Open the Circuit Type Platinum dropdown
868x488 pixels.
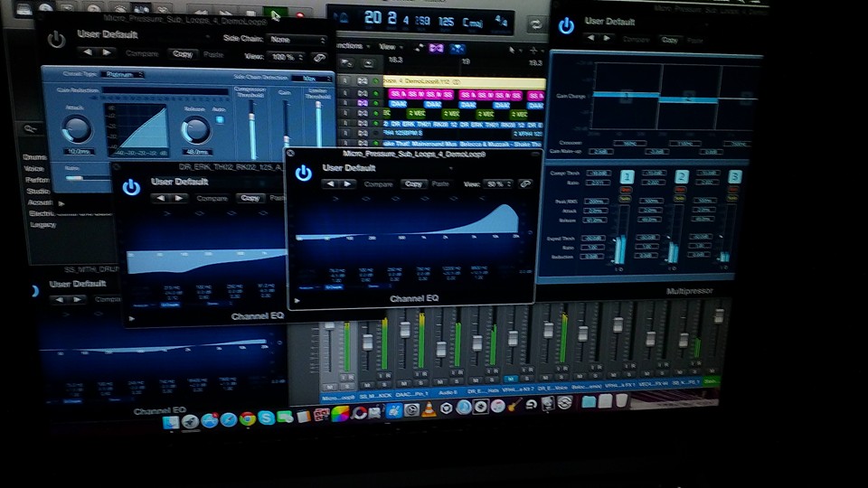(x=124, y=74)
